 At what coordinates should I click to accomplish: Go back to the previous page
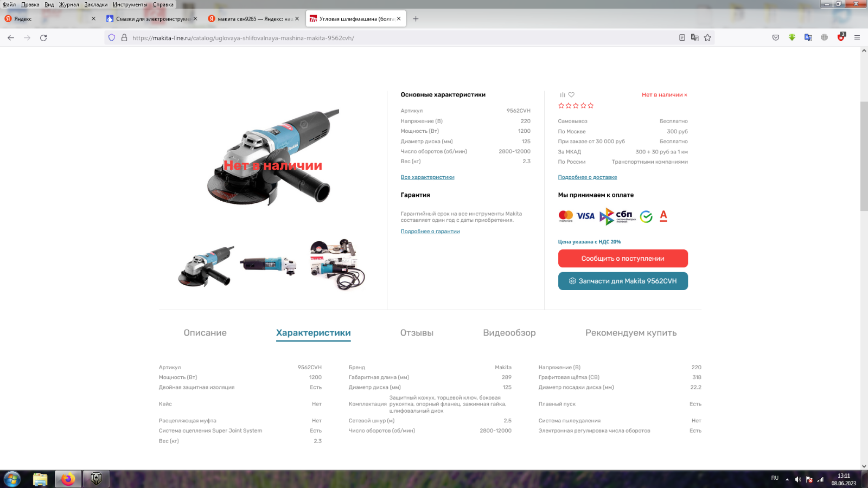tap(11, 38)
